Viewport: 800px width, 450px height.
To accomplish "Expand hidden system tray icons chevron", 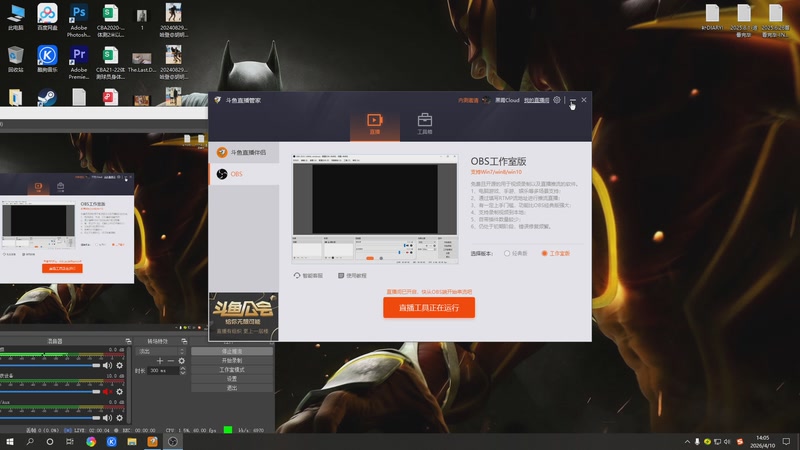I will click(x=687, y=441).
